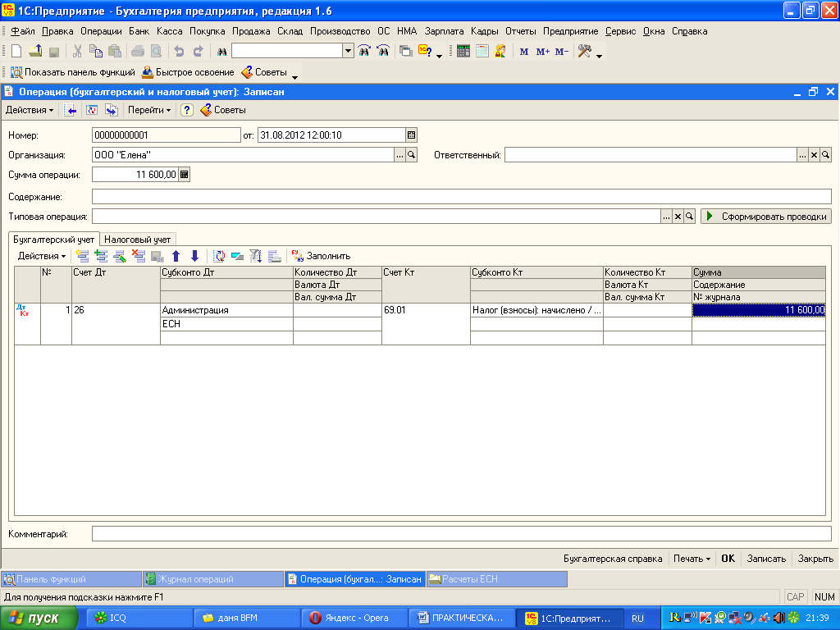Image resolution: width=840 pixels, height=630 pixels.
Task: Click the Записать button
Action: [767, 559]
